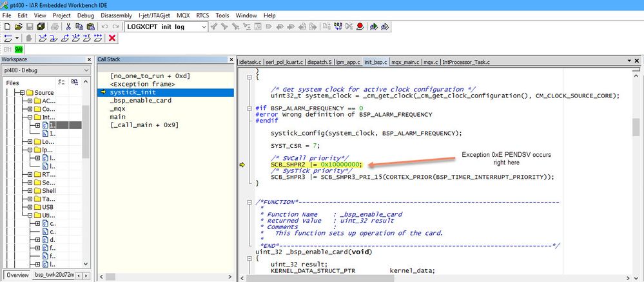Close the Workspace panel

point(89,59)
